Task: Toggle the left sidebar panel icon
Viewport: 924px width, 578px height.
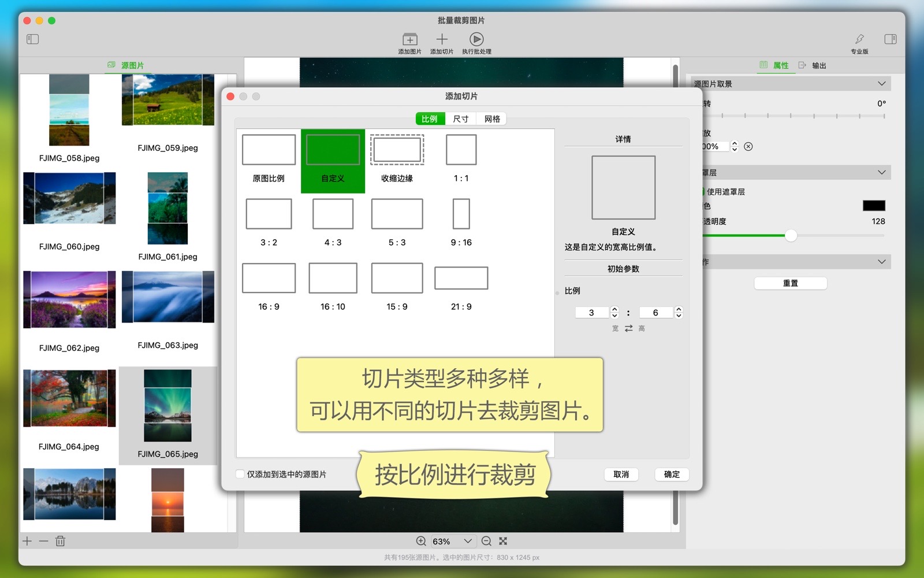Action: [x=33, y=39]
